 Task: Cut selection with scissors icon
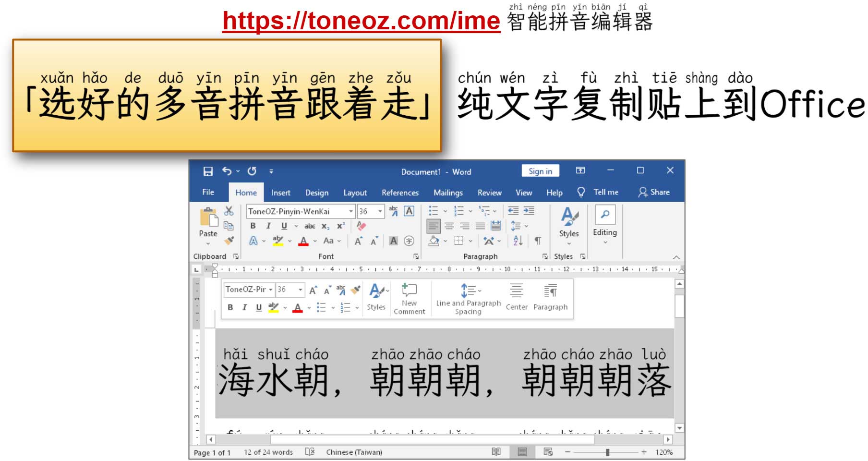[229, 211]
